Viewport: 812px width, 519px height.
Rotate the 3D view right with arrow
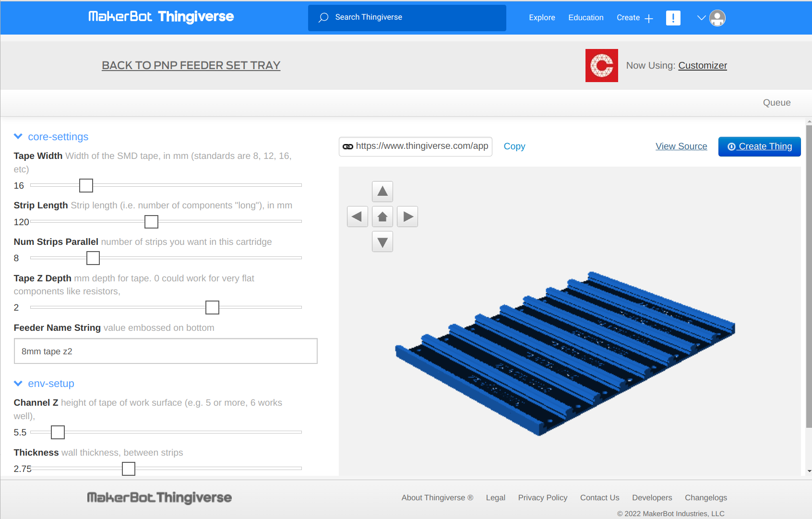(407, 217)
